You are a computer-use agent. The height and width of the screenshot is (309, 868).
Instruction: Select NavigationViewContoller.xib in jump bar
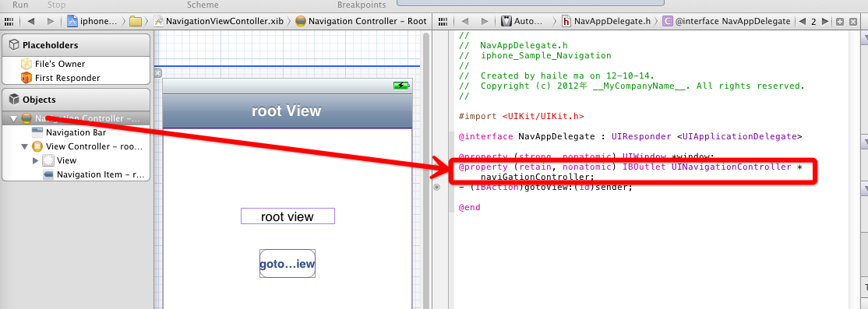click(219, 22)
